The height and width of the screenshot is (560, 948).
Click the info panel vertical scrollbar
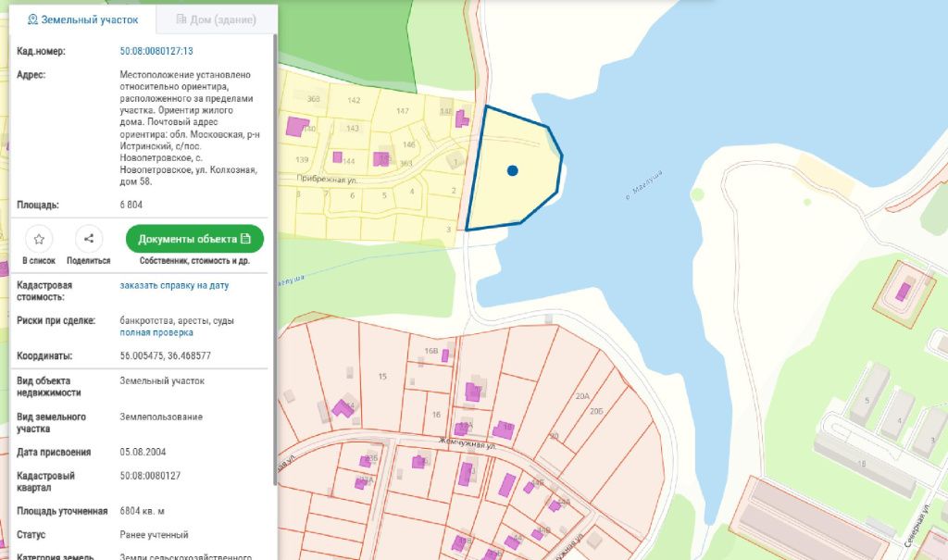point(274,259)
